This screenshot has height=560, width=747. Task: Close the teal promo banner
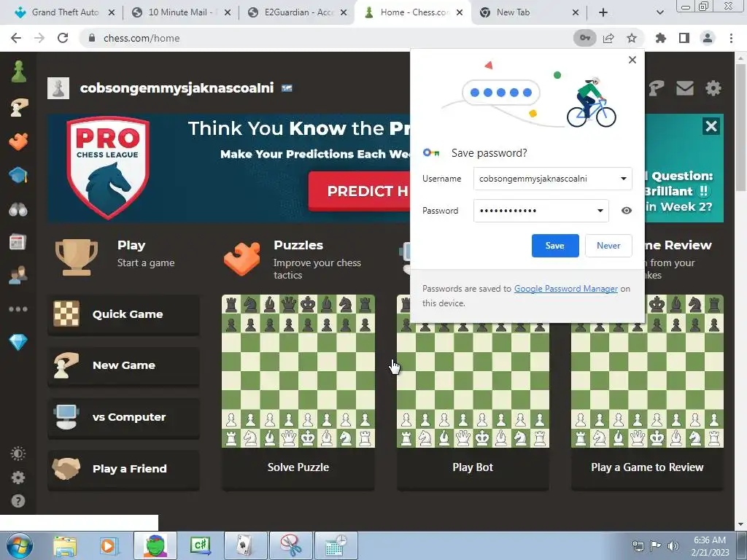(711, 126)
